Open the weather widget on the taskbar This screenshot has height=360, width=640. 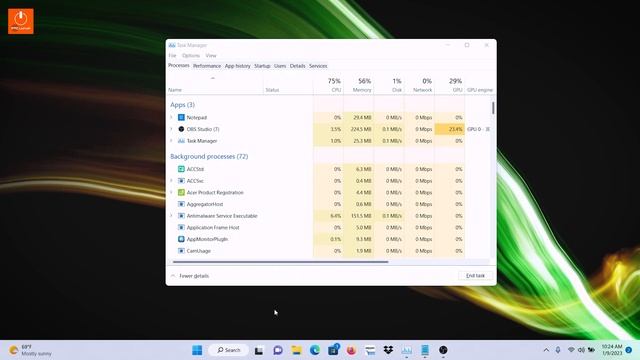(31, 350)
